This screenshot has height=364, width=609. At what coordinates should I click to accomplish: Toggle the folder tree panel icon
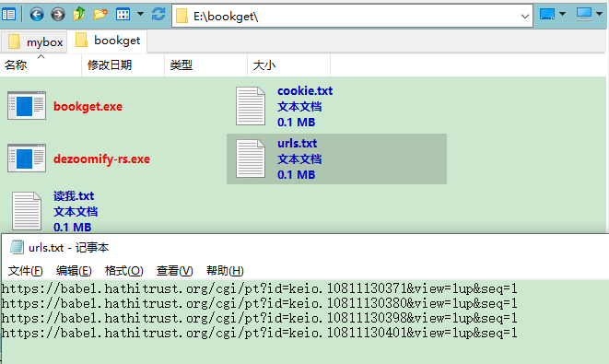click(x=8, y=15)
